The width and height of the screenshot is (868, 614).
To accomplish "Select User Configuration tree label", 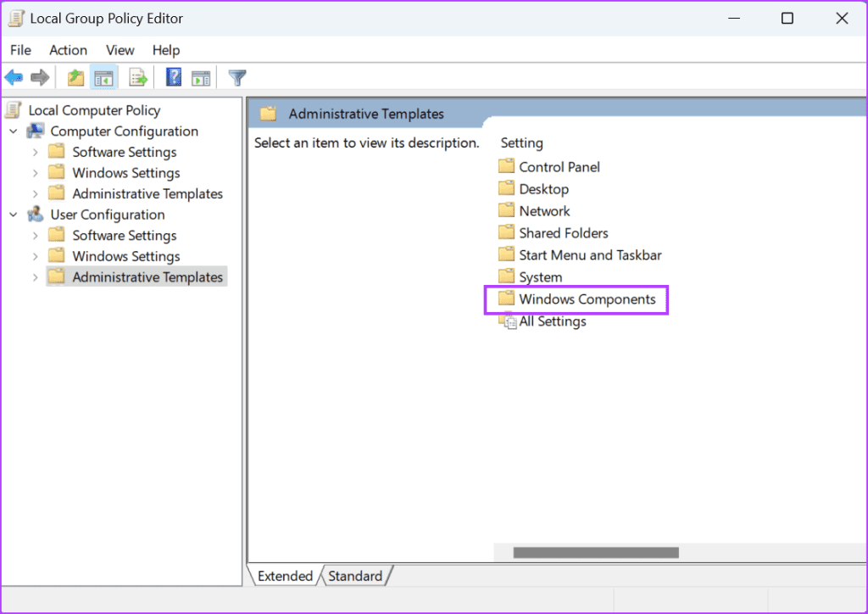I will click(x=108, y=215).
